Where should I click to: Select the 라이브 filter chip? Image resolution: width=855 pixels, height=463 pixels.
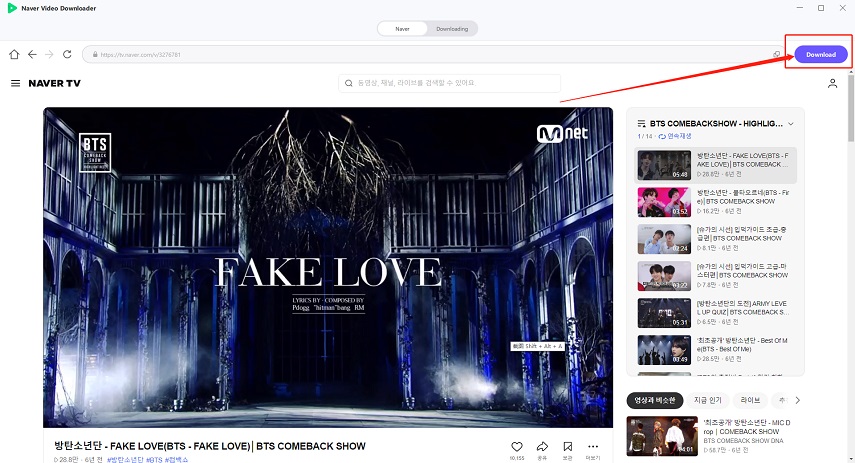pos(750,400)
